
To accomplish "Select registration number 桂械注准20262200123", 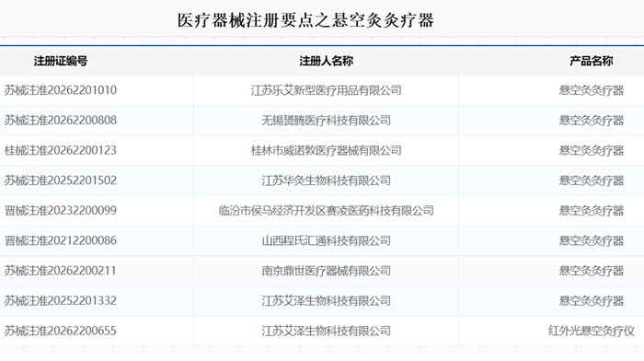I will tap(61, 150).
